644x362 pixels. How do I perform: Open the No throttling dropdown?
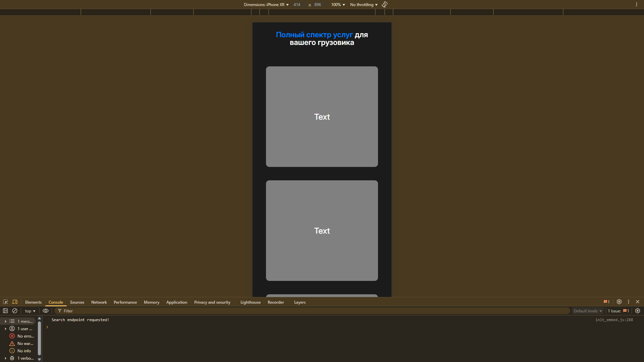point(364,5)
